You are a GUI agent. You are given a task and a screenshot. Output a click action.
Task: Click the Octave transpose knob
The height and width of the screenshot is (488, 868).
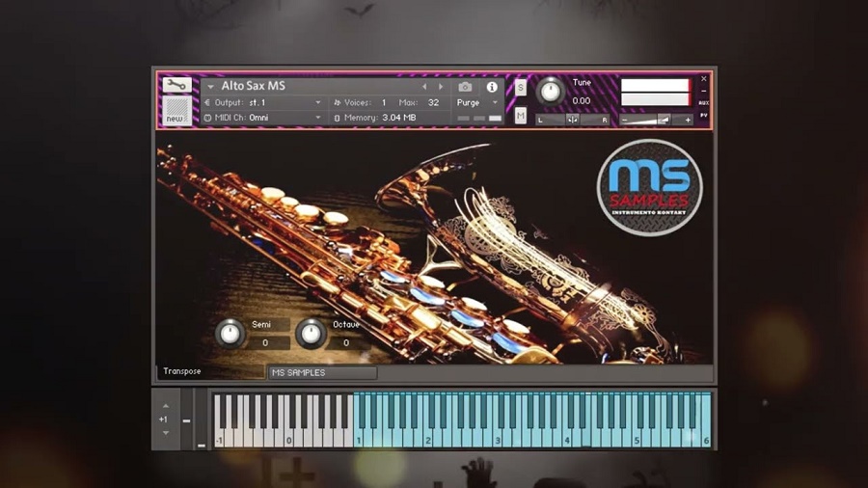click(311, 334)
